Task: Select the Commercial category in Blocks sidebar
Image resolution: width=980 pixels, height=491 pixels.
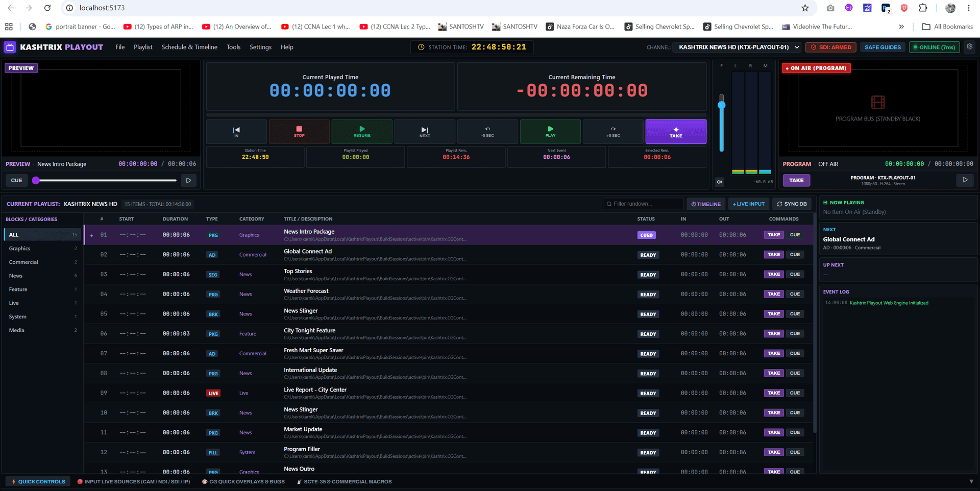Action: pos(43,262)
